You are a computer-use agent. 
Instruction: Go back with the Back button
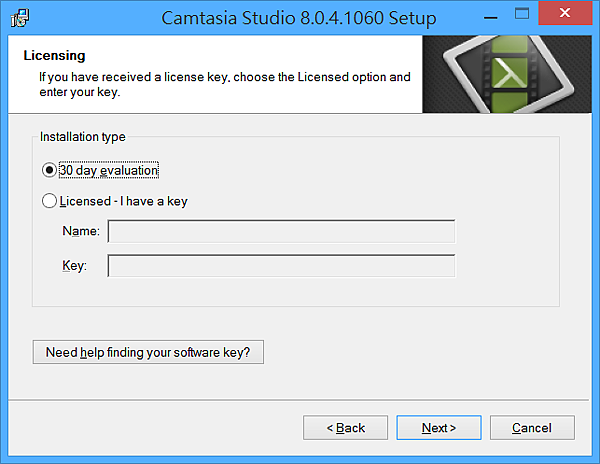tap(345, 428)
